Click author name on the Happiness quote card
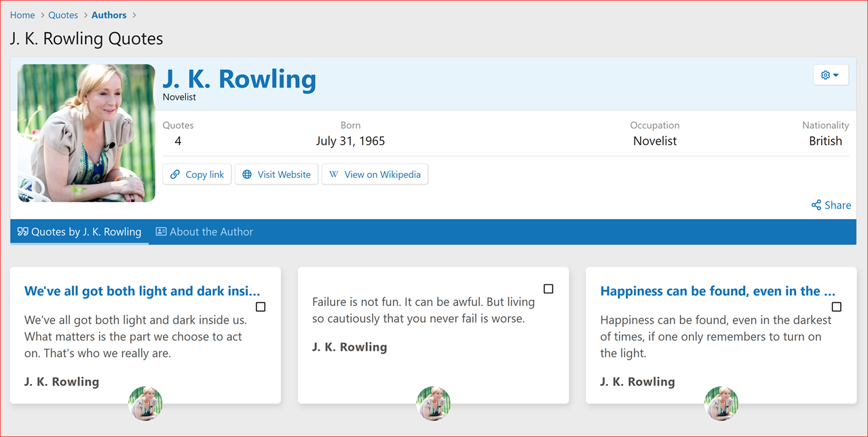 click(638, 381)
